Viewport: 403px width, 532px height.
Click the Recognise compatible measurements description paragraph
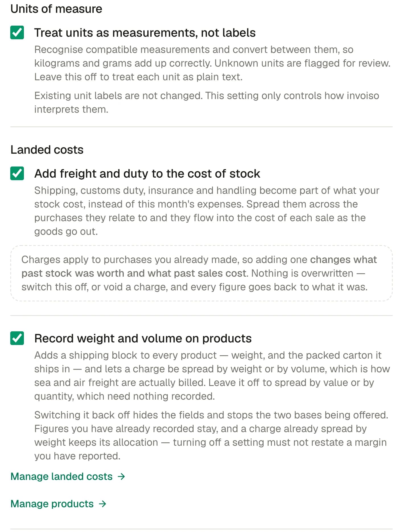212,63
